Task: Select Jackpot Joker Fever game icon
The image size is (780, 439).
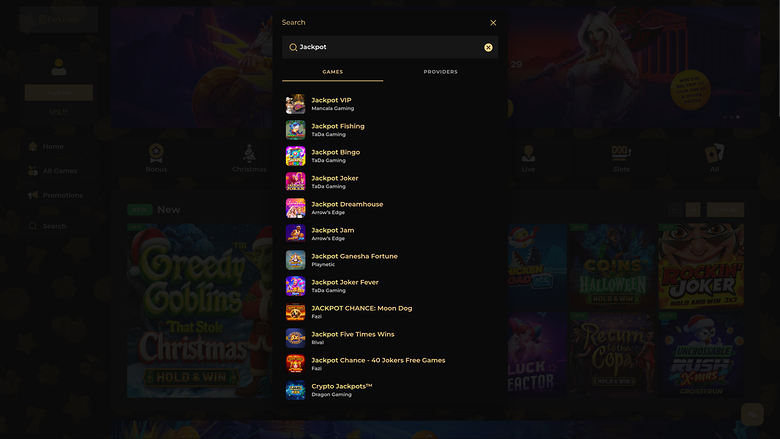Action: 295,286
